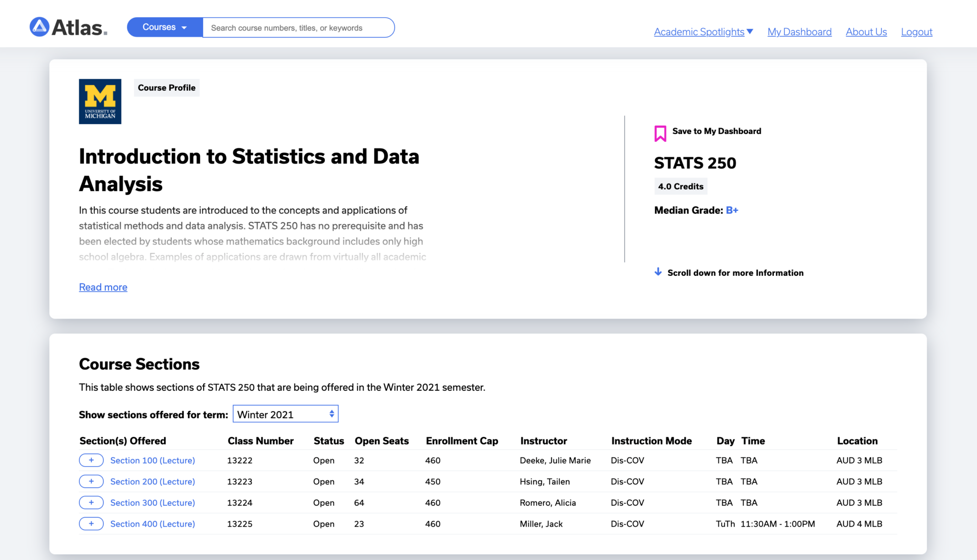Open Section 400 (Lecture) link
Viewport: 977px width, 560px height.
tap(153, 524)
